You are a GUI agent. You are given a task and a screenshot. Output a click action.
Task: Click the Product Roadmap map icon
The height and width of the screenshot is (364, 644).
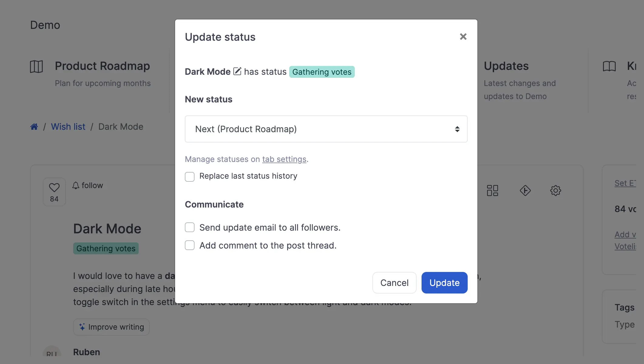[36, 66]
